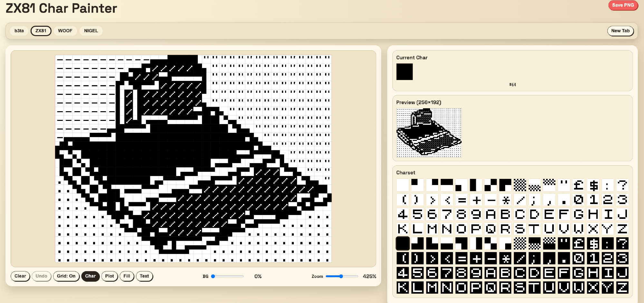Screen dimensions: 644x303
Task: Choose the inverted asterisk character
Action: click(x=506, y=259)
